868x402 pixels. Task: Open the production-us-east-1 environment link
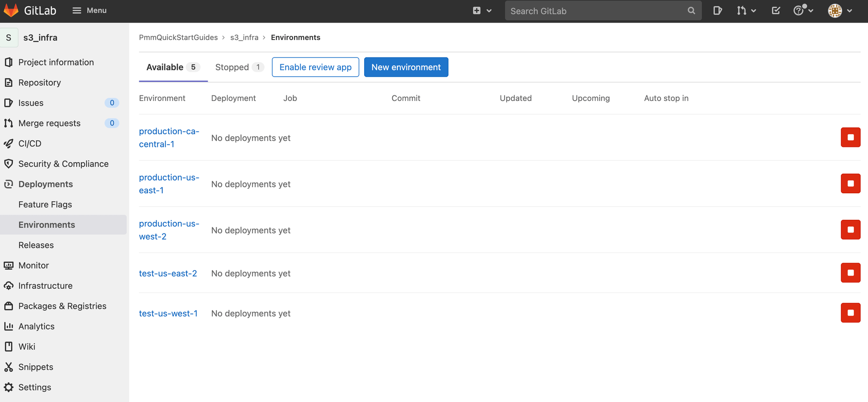[x=169, y=184]
